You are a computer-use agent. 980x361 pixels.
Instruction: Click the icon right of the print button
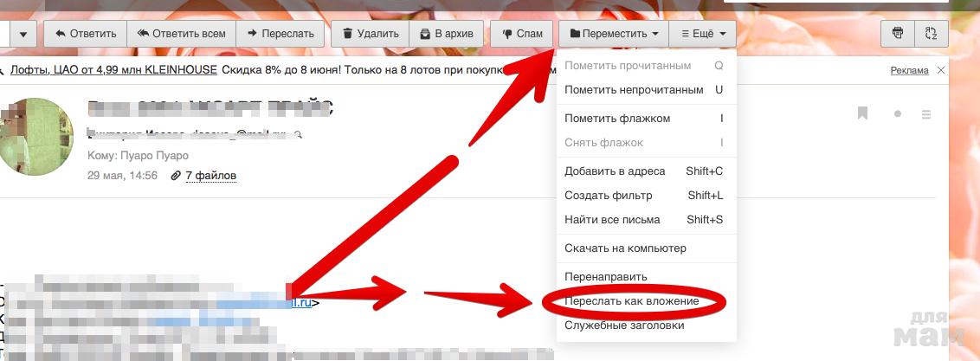pyautogui.click(x=931, y=34)
